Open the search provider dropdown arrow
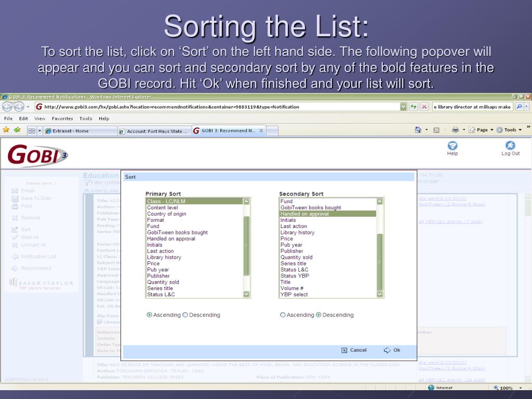Viewport: 532px width, 399px height. tap(527, 107)
